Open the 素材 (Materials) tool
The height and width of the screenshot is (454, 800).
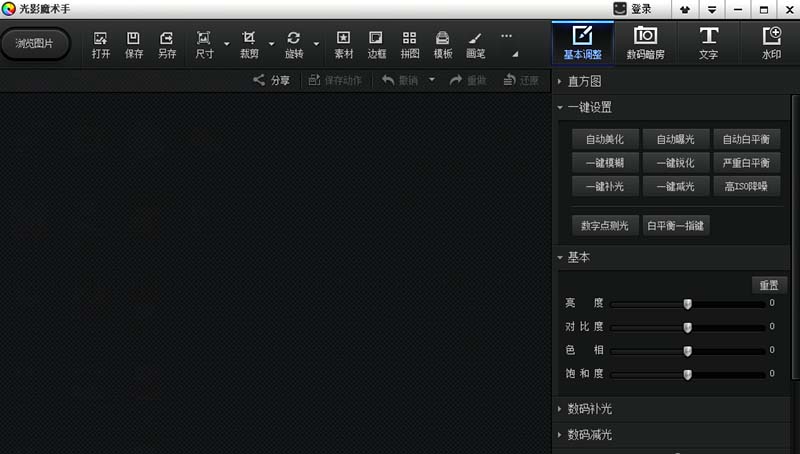click(343, 44)
